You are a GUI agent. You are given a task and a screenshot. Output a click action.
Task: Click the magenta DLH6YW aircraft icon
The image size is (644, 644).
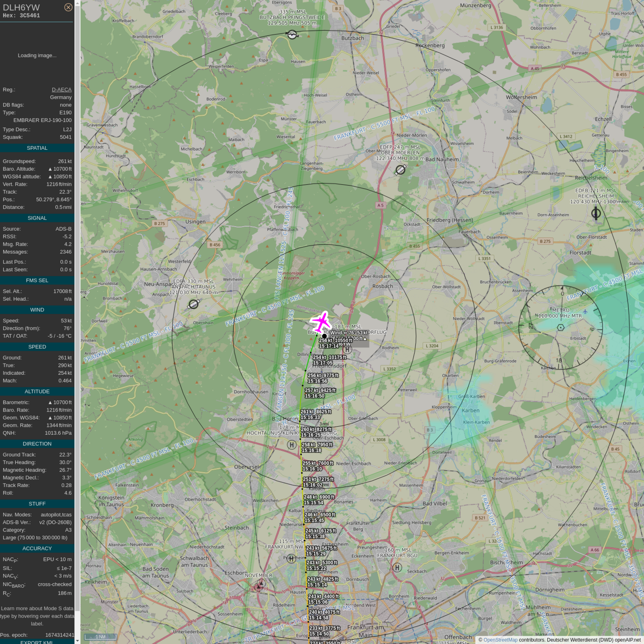click(321, 322)
